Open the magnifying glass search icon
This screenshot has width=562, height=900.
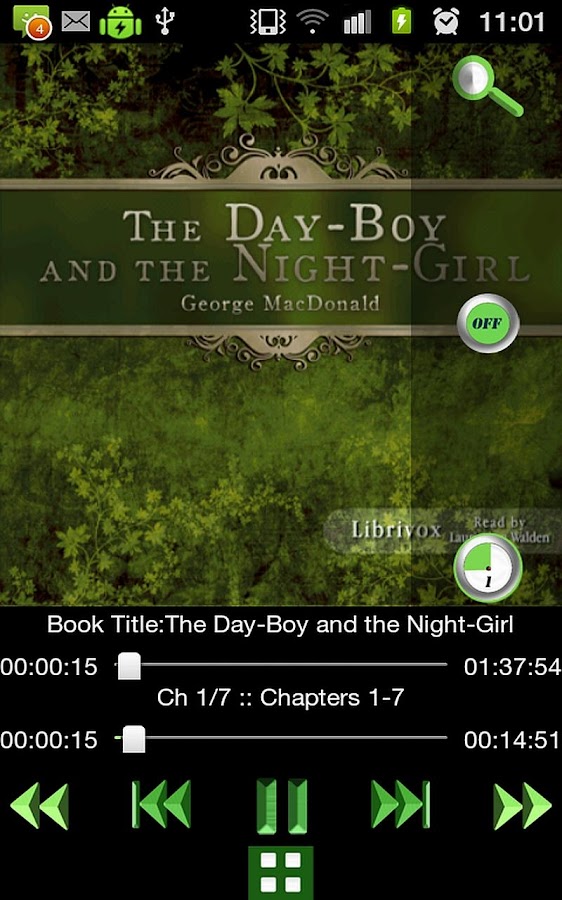[x=487, y=86]
